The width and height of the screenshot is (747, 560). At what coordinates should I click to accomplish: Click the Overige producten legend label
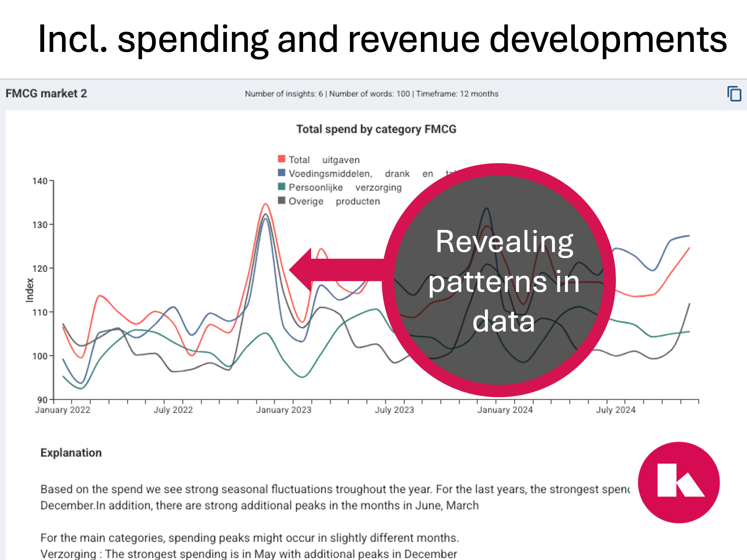334,201
